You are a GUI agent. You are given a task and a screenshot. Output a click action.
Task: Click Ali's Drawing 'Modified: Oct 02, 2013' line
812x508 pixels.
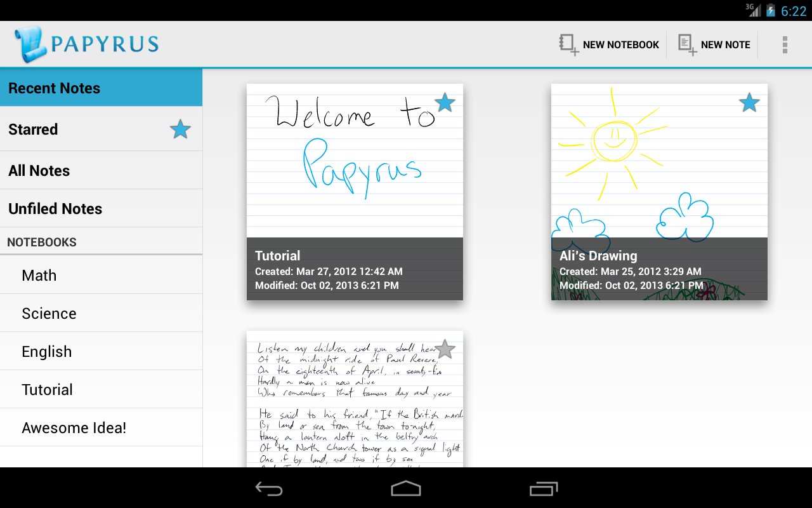pos(631,286)
